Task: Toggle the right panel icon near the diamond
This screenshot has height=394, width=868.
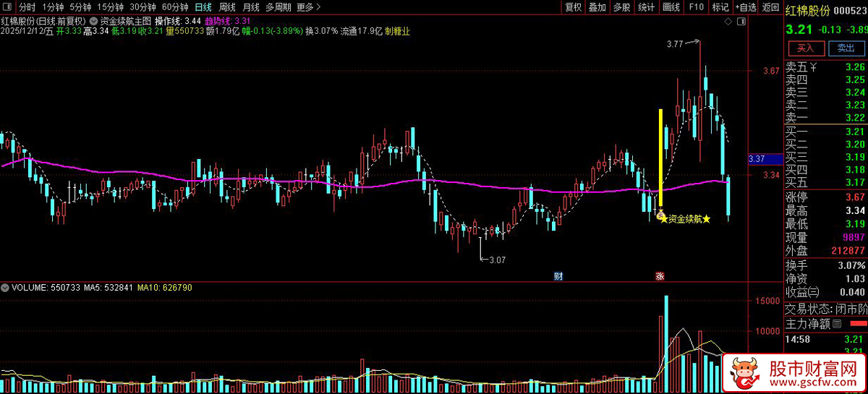Action: click(x=741, y=21)
